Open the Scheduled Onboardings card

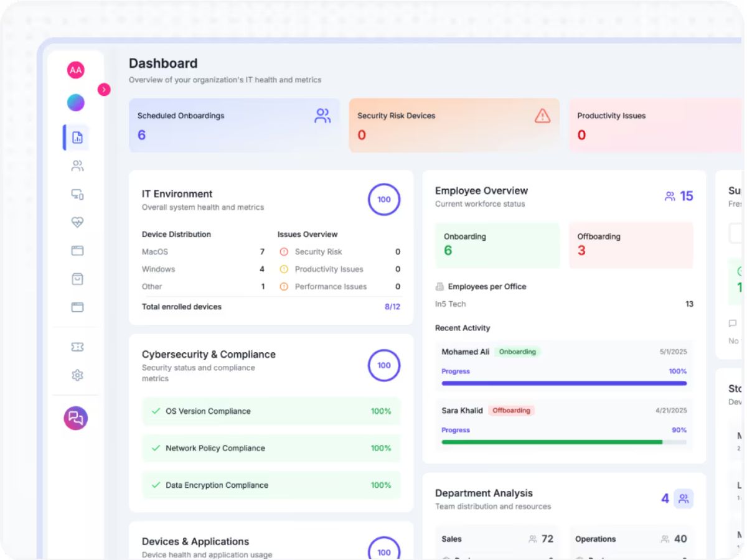[235, 125]
